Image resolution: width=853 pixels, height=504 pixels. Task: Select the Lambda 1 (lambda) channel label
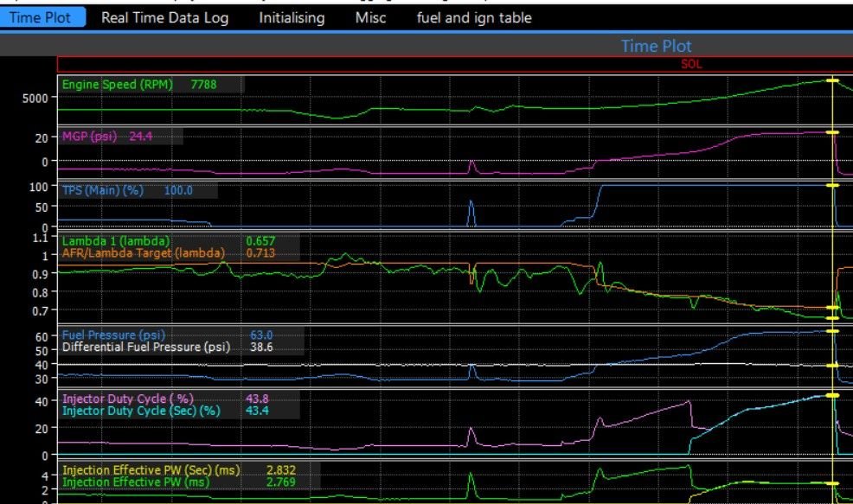click(x=116, y=241)
